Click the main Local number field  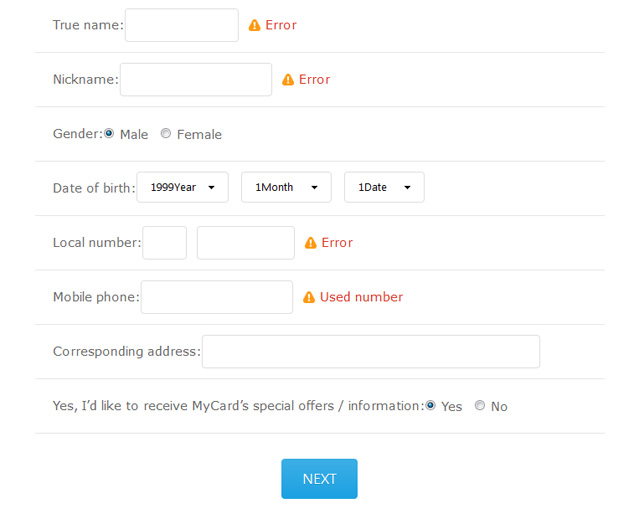246,243
